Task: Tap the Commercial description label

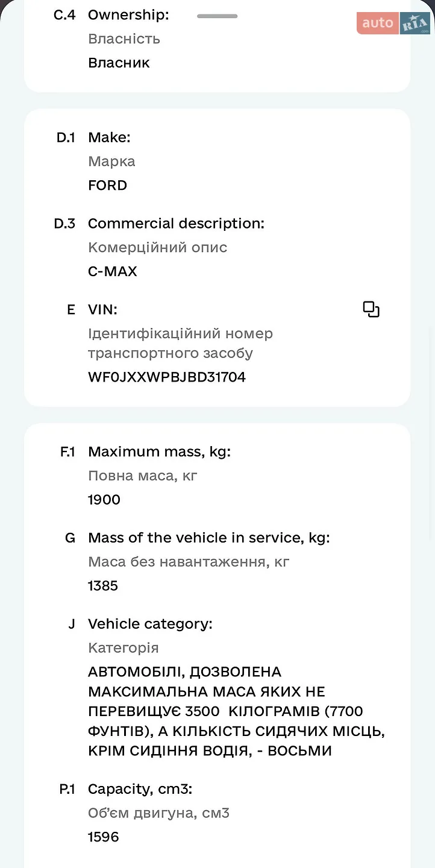Action: 177,224
